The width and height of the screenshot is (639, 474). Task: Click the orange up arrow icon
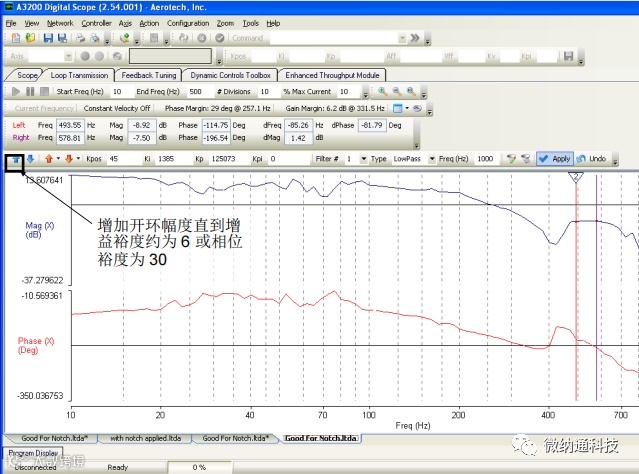point(49,159)
